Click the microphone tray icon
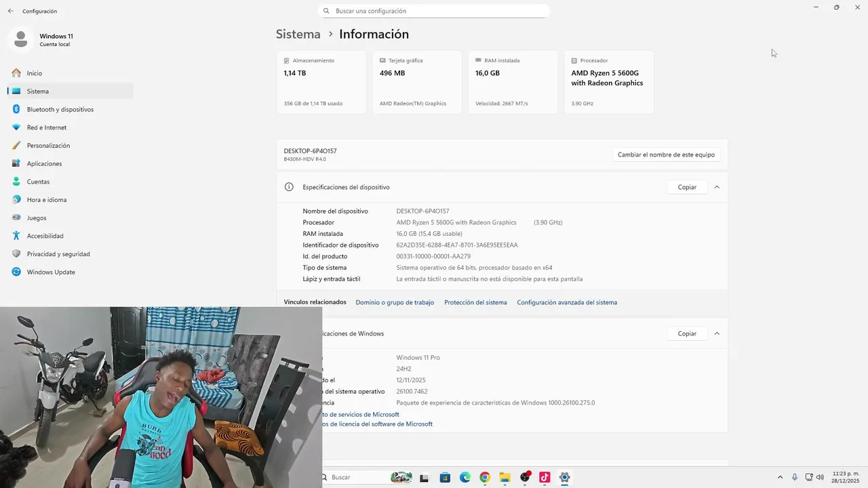 tap(795, 477)
